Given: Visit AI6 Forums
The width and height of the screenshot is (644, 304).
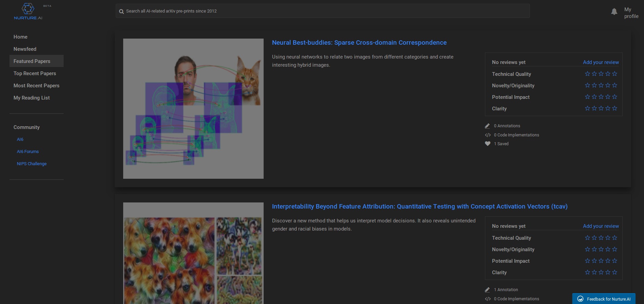Looking at the screenshot, I should (28, 152).
